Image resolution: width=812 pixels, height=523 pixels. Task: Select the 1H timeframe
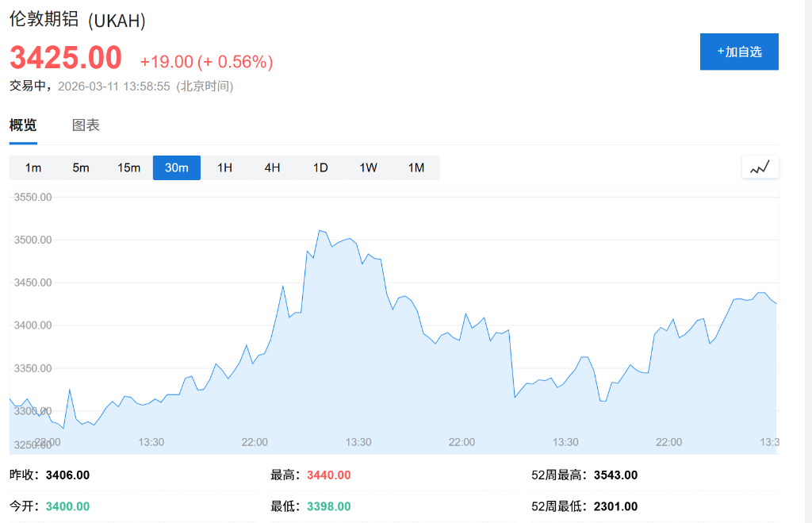[224, 167]
